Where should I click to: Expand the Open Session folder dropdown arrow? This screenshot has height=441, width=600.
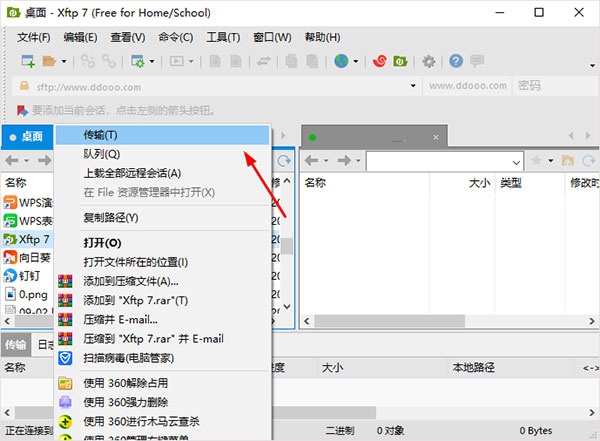point(64,61)
